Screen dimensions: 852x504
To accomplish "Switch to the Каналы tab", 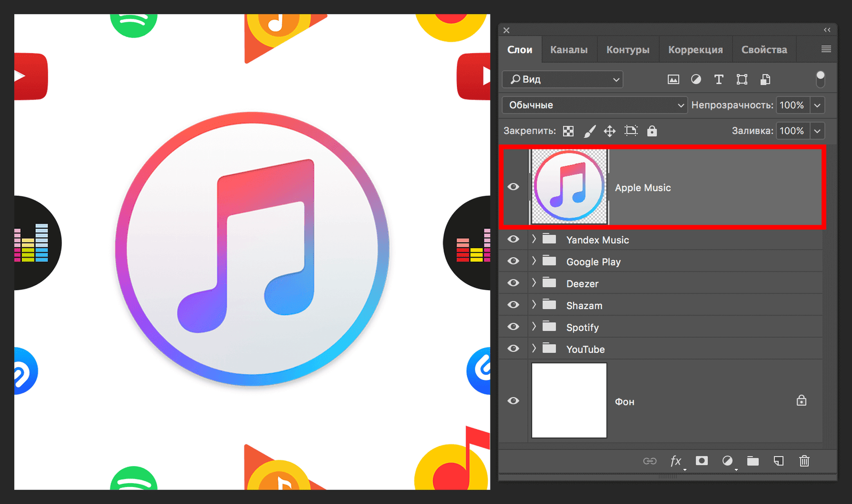I will tap(569, 49).
